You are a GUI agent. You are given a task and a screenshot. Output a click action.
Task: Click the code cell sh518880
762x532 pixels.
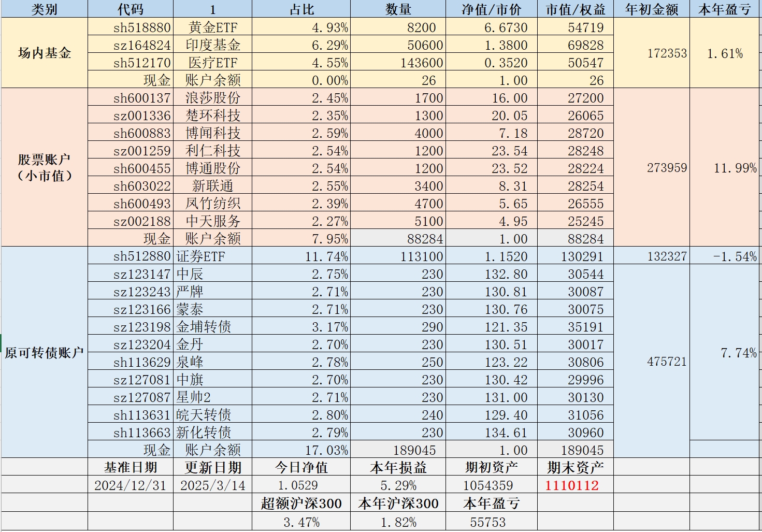131,27
